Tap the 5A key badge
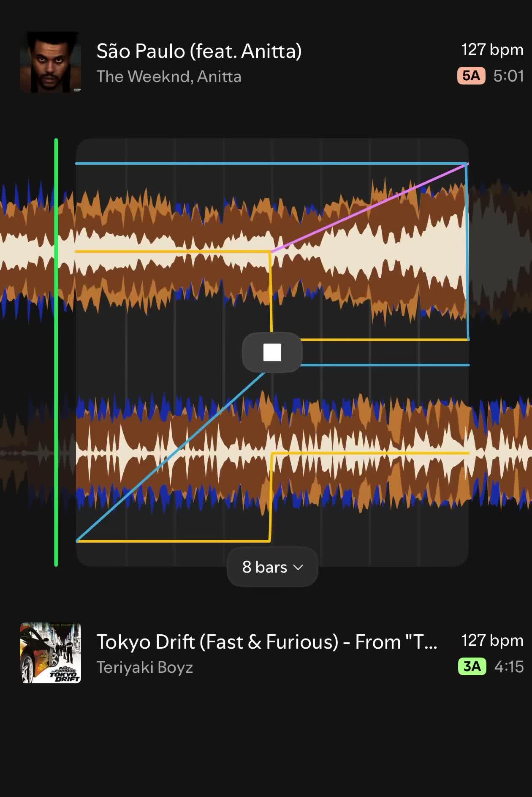The height and width of the screenshot is (797, 532). pos(471,76)
